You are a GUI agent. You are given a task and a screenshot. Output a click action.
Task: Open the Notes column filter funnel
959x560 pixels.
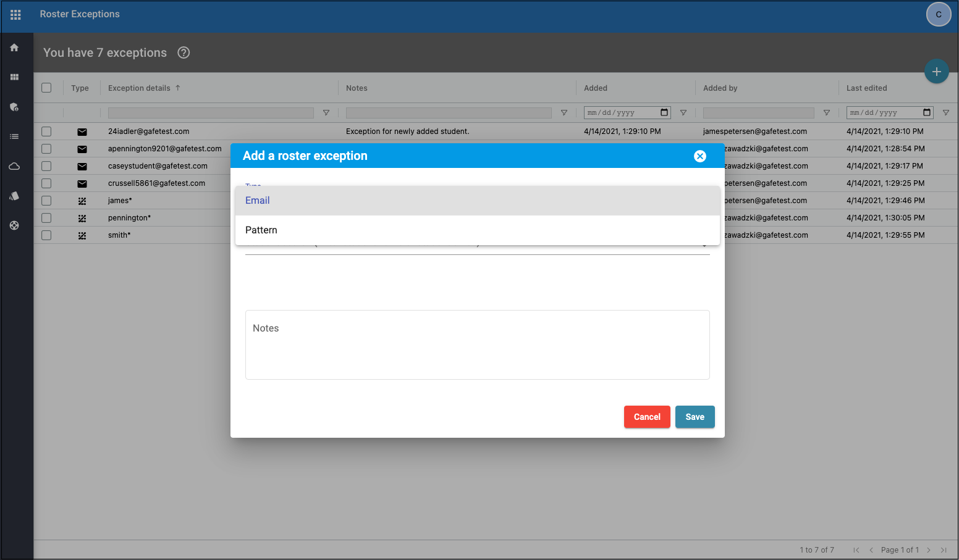coord(564,113)
